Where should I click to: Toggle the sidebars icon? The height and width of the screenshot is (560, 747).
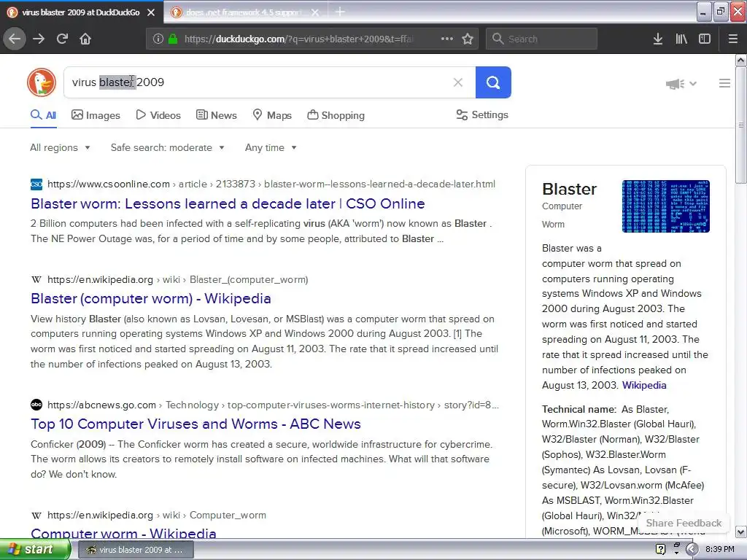705,39
